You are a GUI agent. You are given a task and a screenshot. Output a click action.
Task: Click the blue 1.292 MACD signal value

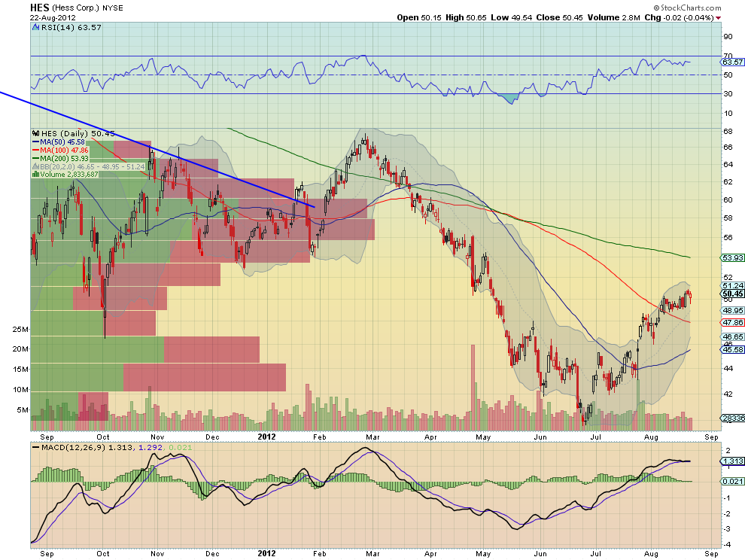pos(151,447)
